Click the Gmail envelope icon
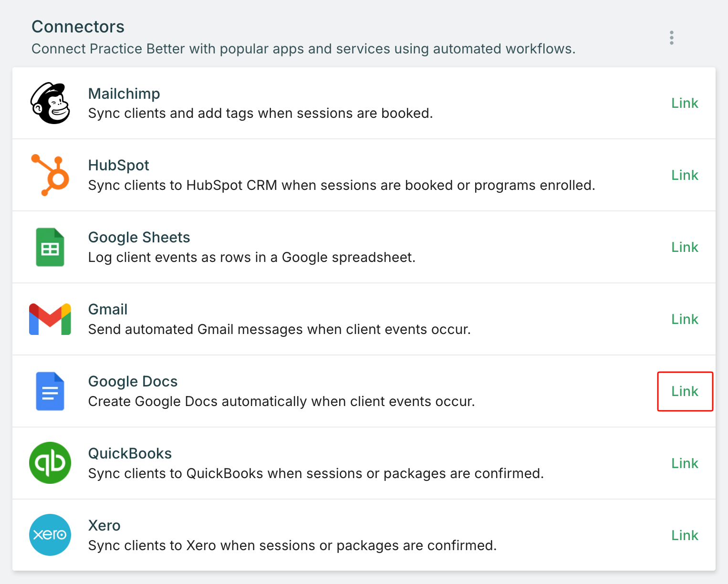The image size is (728, 584). pos(50,319)
